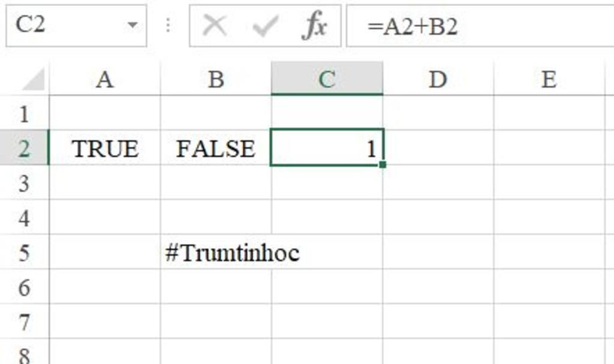Expand the Name Box dropdown arrow
The width and height of the screenshot is (614, 364).
pos(133,26)
